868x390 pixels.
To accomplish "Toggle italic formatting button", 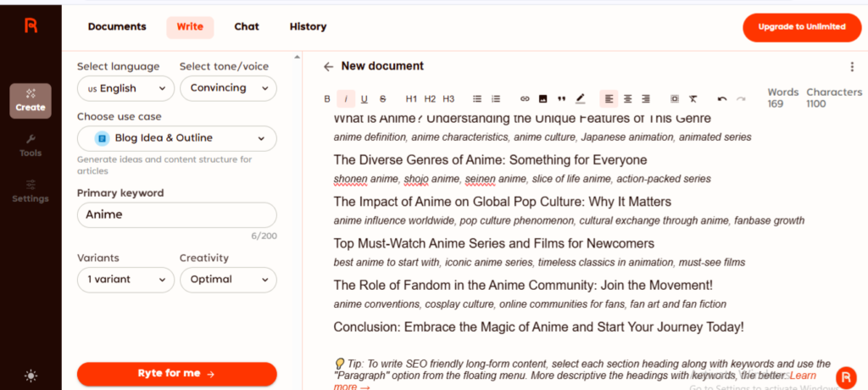I will click(346, 99).
